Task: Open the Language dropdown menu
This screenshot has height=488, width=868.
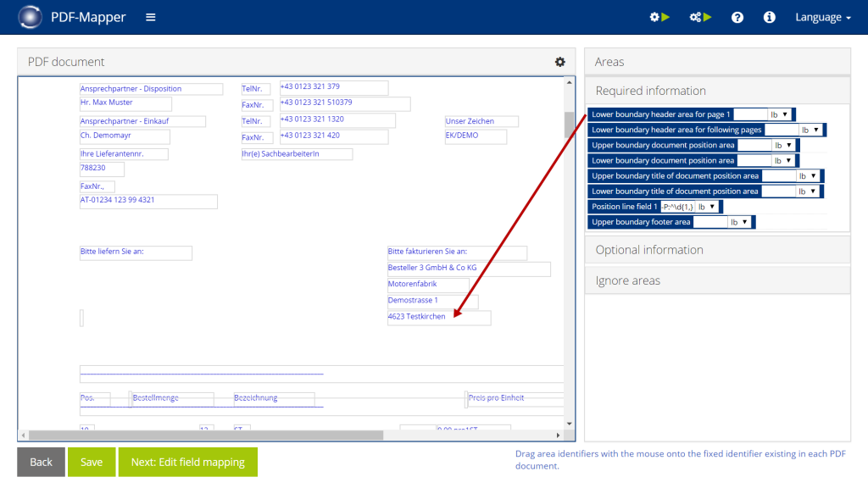Action: [x=822, y=17]
